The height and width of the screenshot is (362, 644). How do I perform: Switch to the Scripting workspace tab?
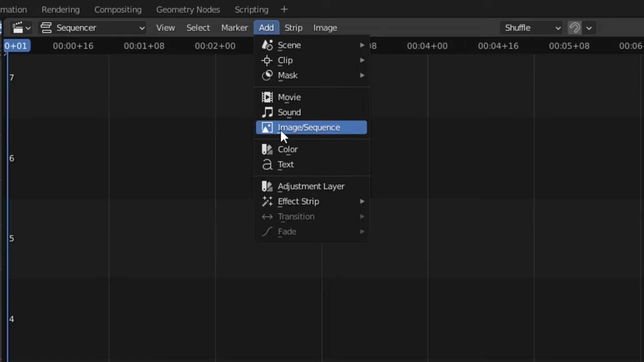(251, 10)
